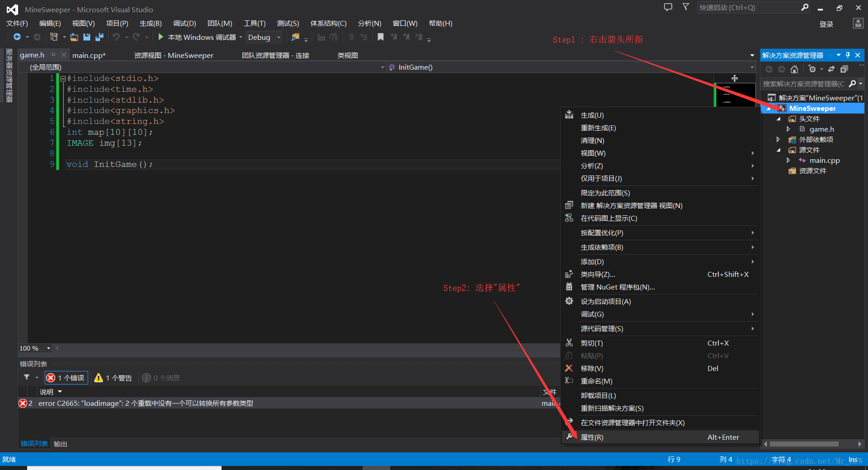Open the 添加(D) submenu
868x470 pixels.
pos(660,261)
